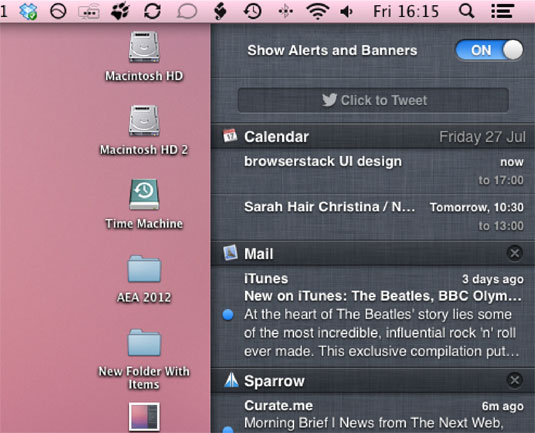
Task: Open the Bluetooth menu bar icon
Action: 286,11
